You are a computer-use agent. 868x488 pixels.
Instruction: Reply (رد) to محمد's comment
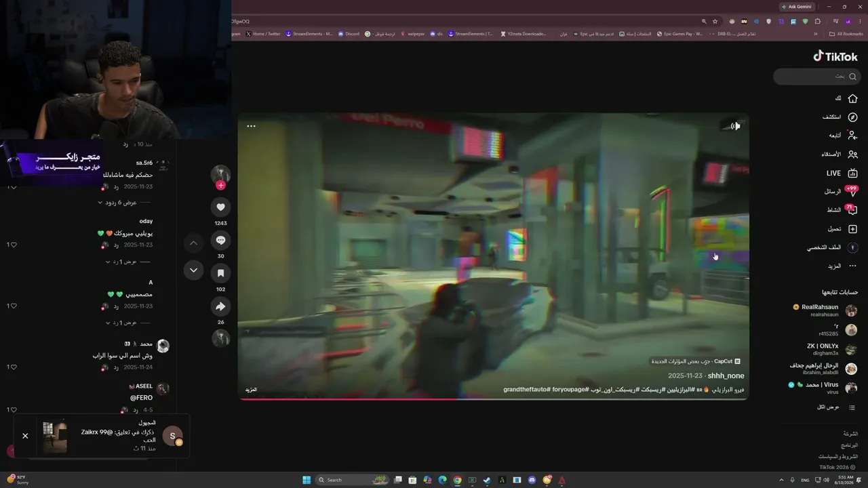click(x=116, y=367)
